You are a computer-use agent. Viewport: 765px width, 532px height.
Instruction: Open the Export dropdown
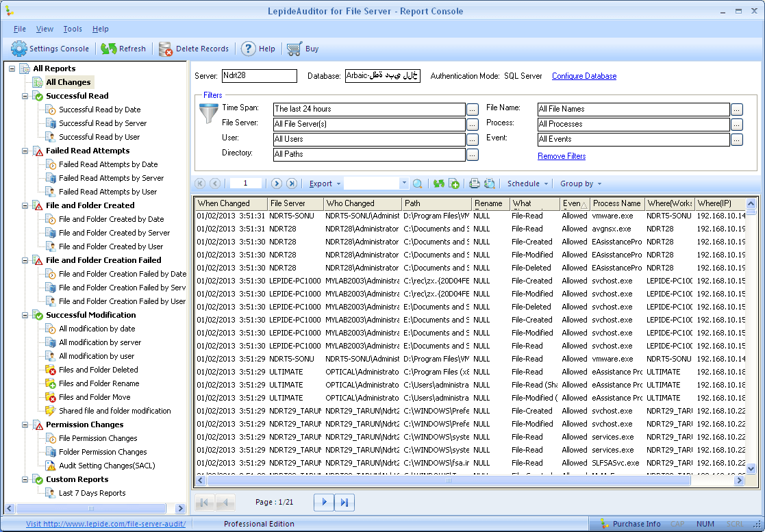tap(325, 183)
